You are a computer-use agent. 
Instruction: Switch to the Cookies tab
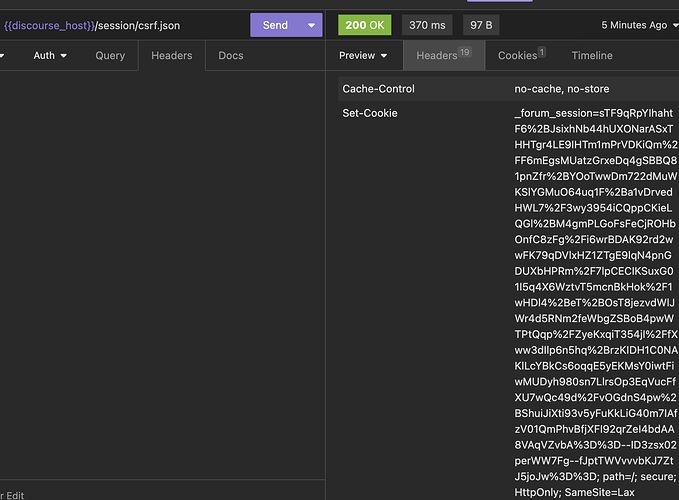[x=521, y=55]
